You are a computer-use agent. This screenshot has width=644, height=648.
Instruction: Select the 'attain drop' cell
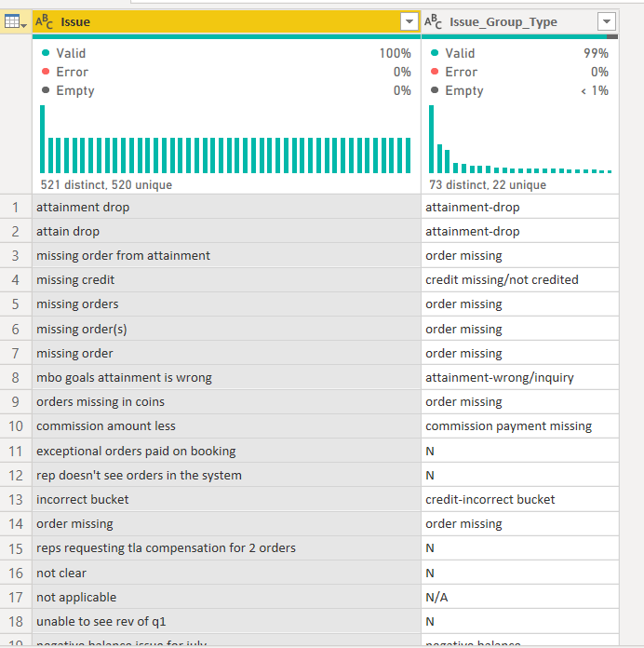(226, 231)
